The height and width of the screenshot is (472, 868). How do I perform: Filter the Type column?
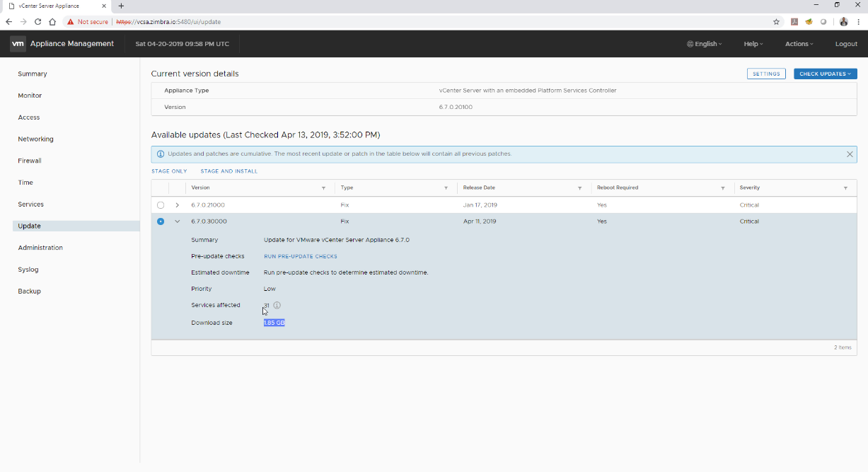pyautogui.click(x=446, y=188)
